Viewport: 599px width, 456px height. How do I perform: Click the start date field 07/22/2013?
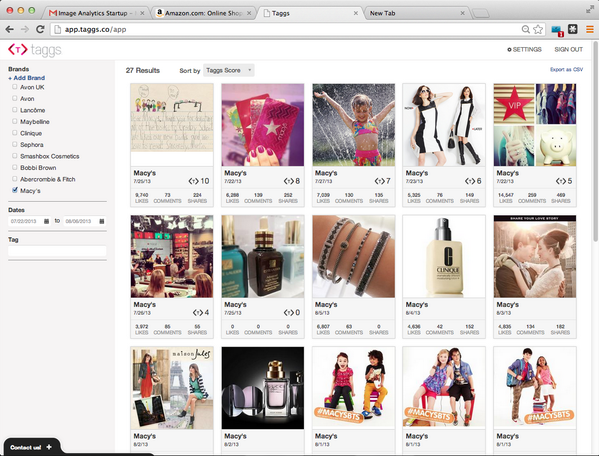click(x=29, y=221)
